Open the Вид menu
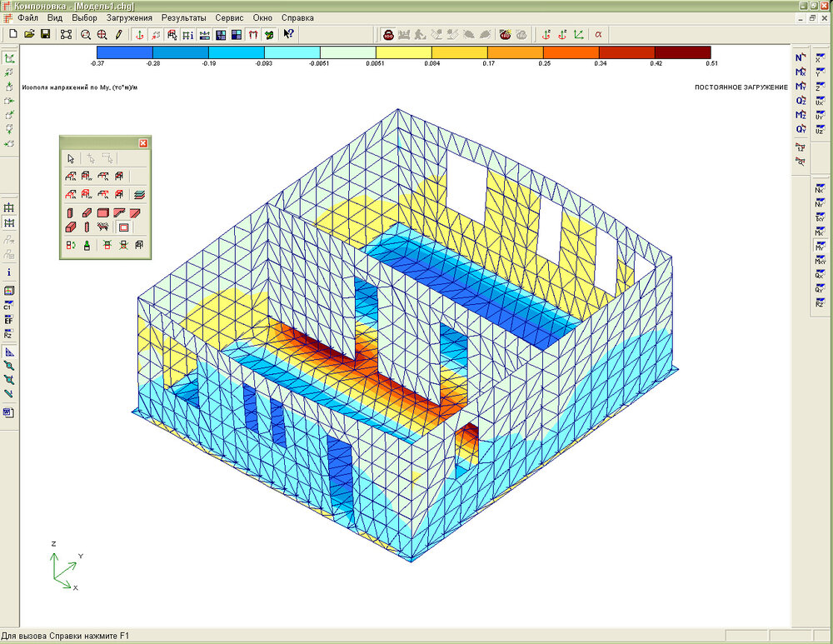Image resolution: width=833 pixels, height=644 pixels. click(x=55, y=17)
